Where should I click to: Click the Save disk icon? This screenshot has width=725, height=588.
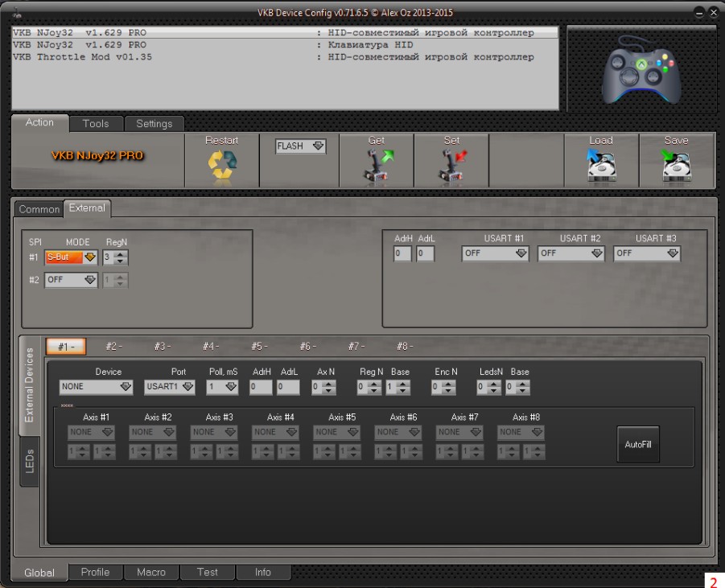pos(676,165)
